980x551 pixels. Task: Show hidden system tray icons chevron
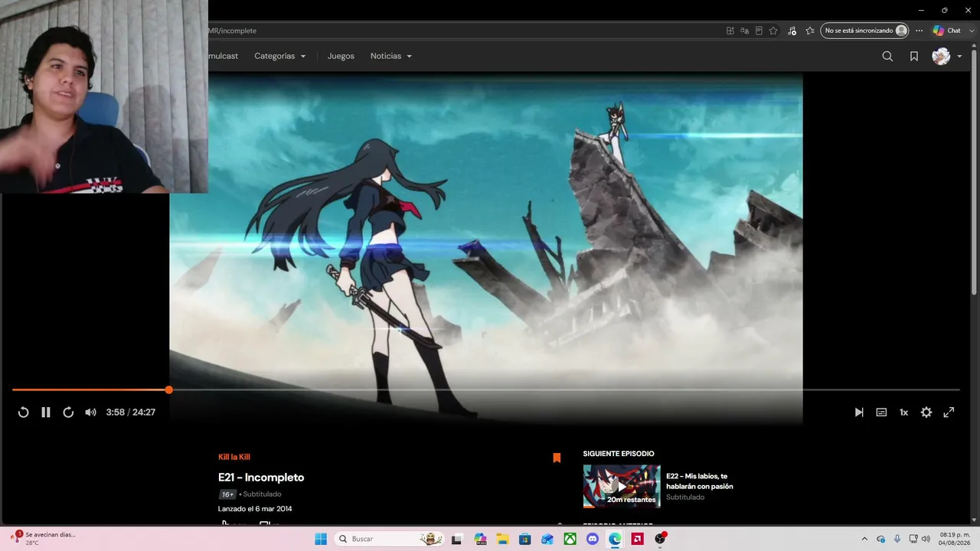point(864,539)
